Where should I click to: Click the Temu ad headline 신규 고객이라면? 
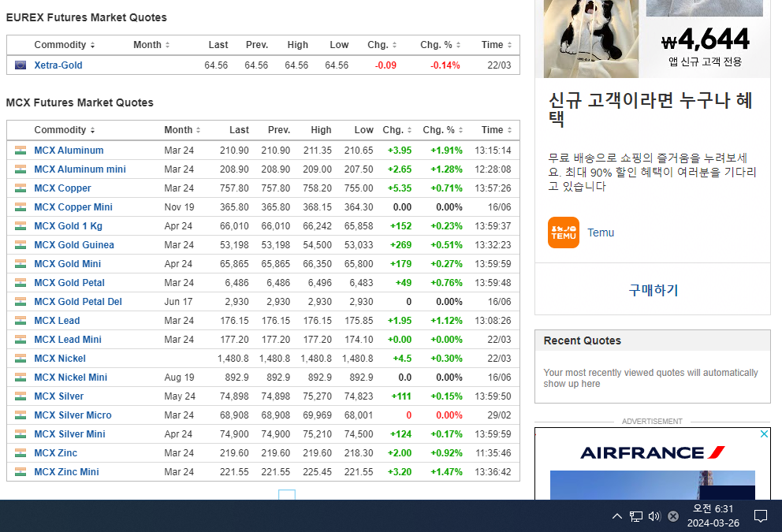(650, 110)
